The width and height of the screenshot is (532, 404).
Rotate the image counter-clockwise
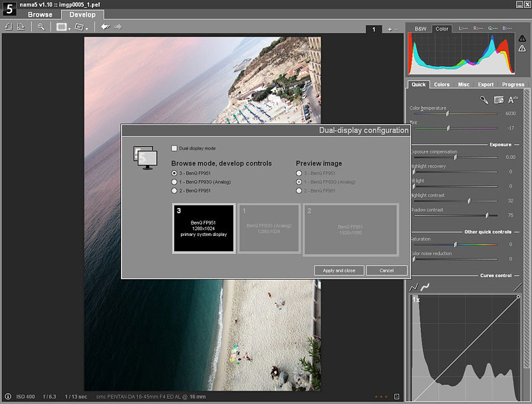[9, 27]
